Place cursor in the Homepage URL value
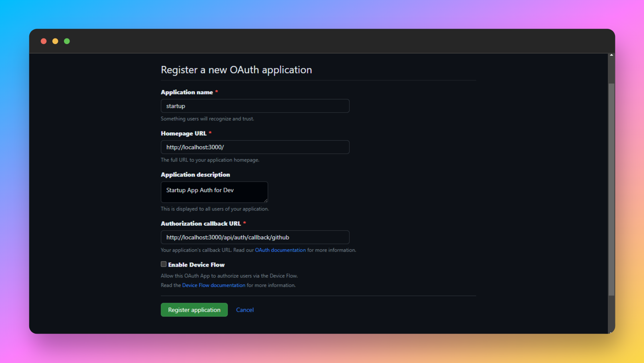644x363 pixels. 195,147
